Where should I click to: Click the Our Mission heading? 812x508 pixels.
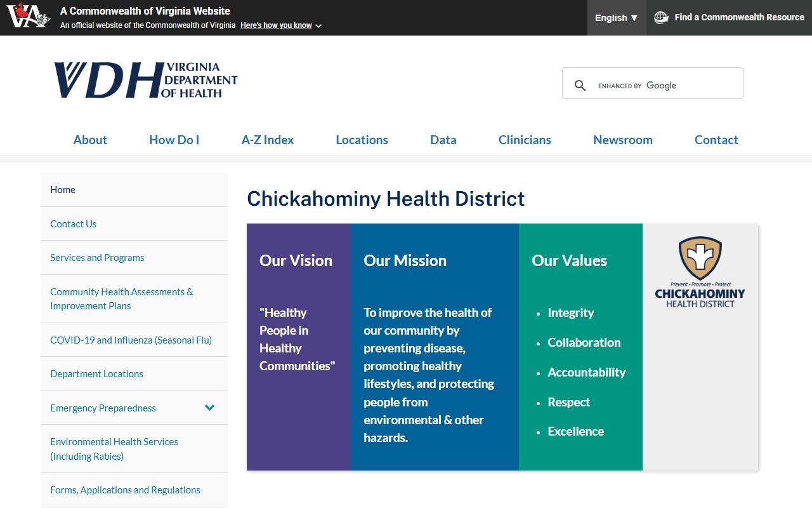point(405,260)
